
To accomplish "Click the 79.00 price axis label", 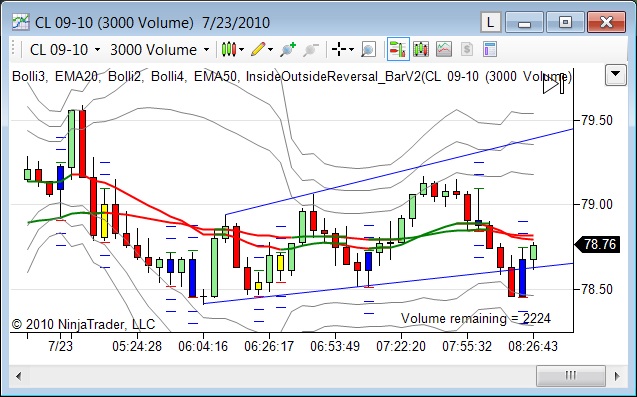I will click(597, 204).
